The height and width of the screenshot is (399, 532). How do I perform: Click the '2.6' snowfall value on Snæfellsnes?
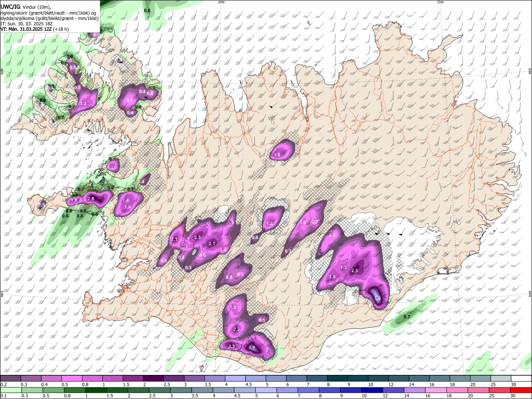point(91,199)
